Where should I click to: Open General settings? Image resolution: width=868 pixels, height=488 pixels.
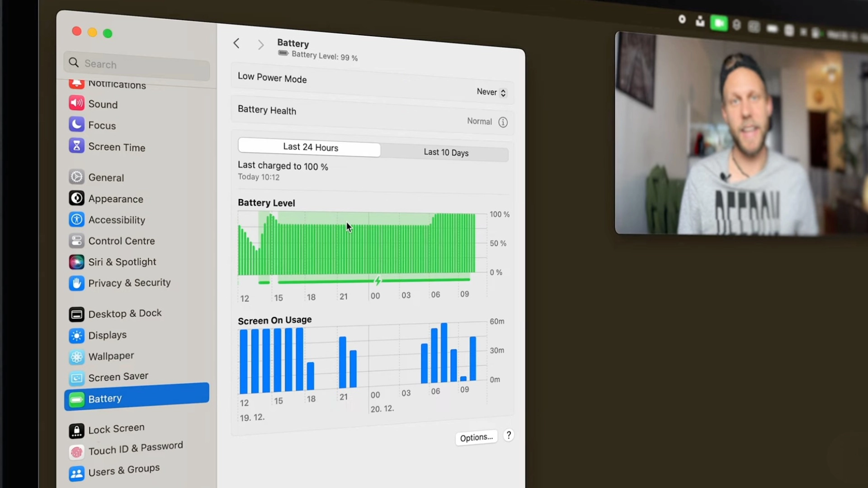point(105,177)
